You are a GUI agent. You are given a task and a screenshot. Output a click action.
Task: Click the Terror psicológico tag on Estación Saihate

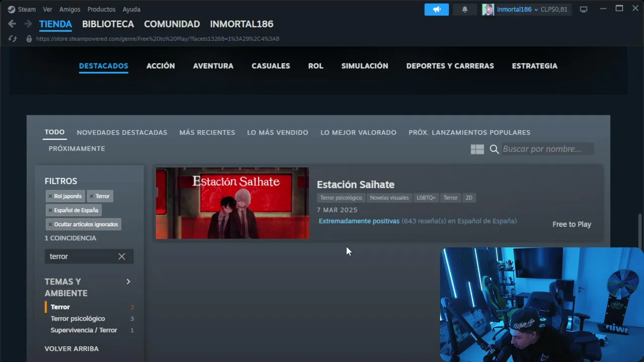(341, 198)
